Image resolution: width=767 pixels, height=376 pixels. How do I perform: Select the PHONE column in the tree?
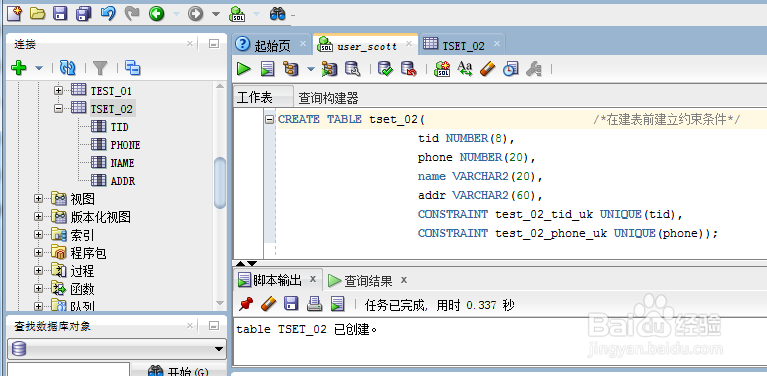125,145
